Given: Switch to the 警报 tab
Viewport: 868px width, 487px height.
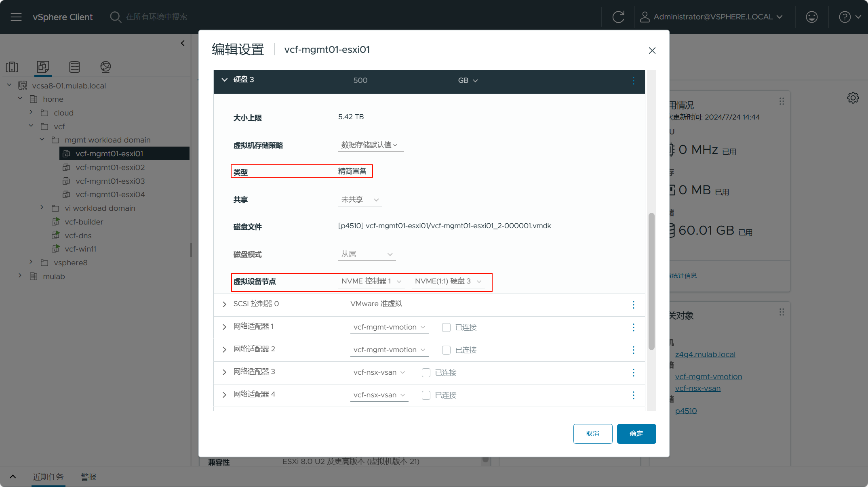Looking at the screenshot, I should coord(88,477).
